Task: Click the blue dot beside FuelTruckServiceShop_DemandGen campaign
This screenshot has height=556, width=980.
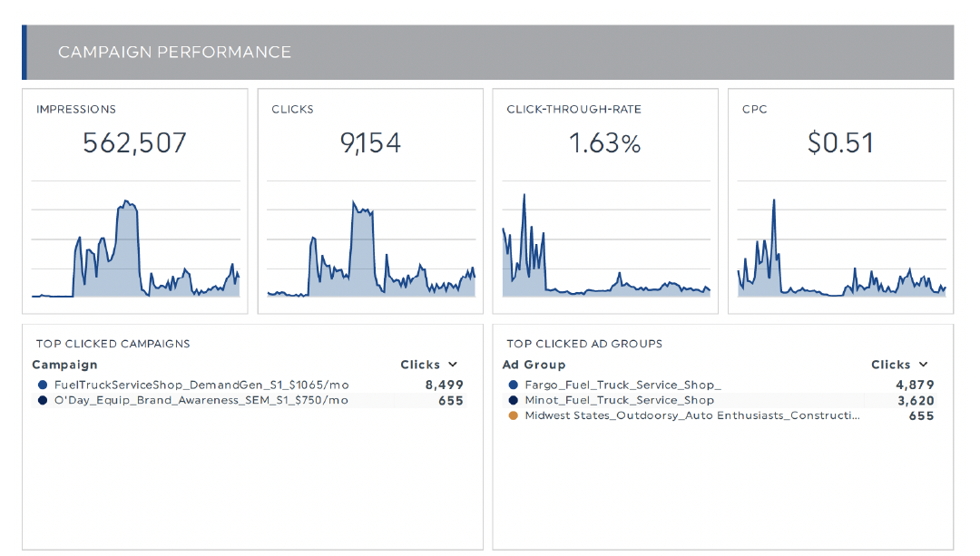Action: [x=42, y=385]
